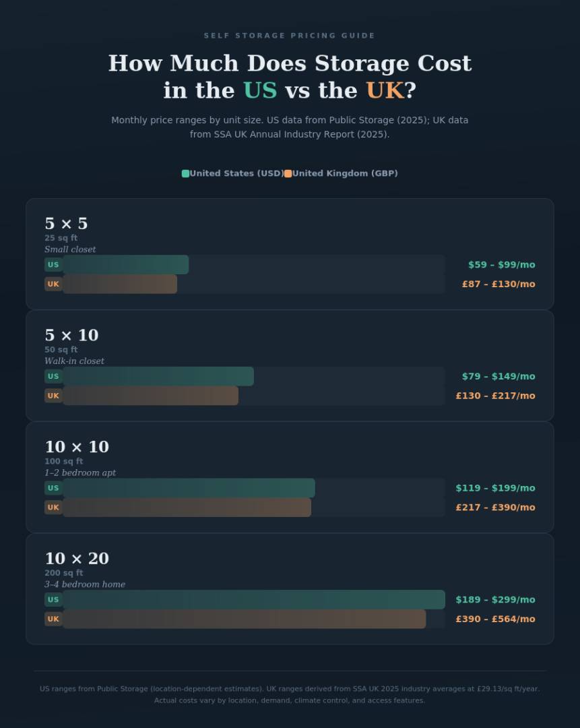
Task: Select the UK badge for 5 × 10 unit
Action: click(53, 396)
